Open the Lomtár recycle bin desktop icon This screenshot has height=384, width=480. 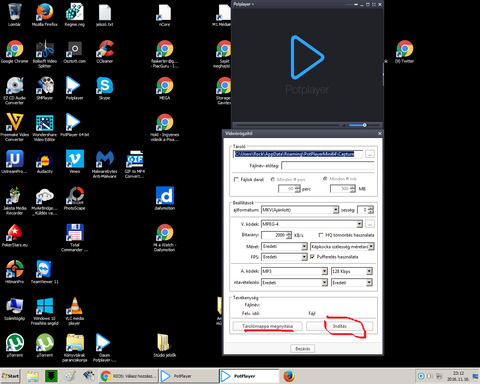(14, 15)
